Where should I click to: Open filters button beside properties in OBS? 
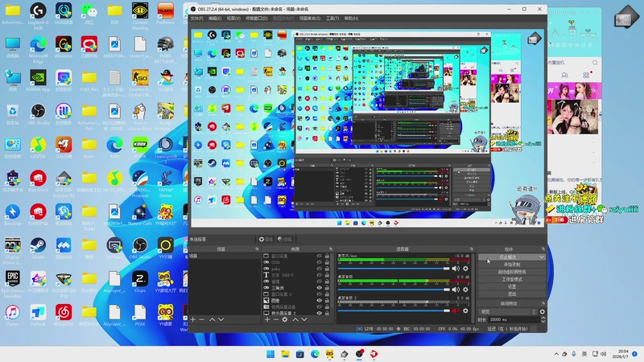coord(285,239)
